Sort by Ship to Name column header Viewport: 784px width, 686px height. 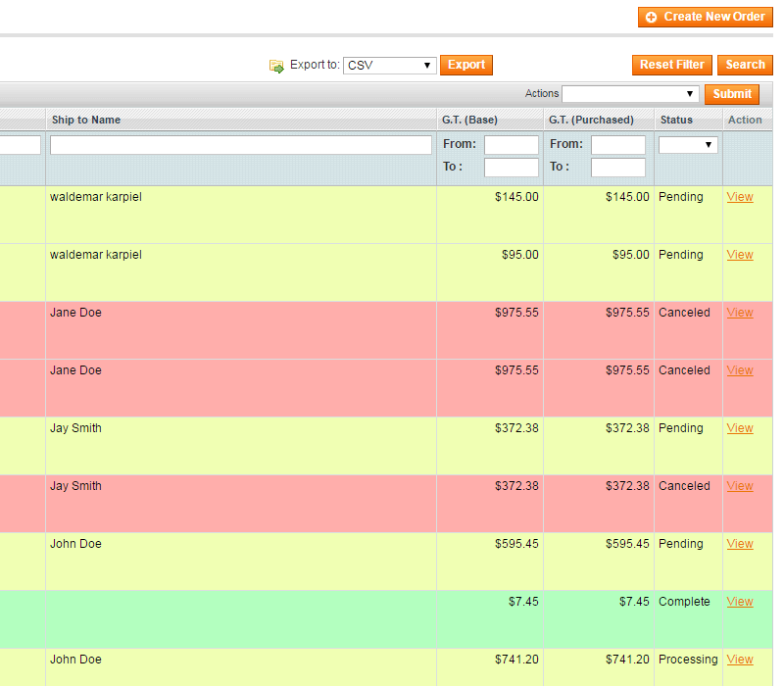pos(86,120)
